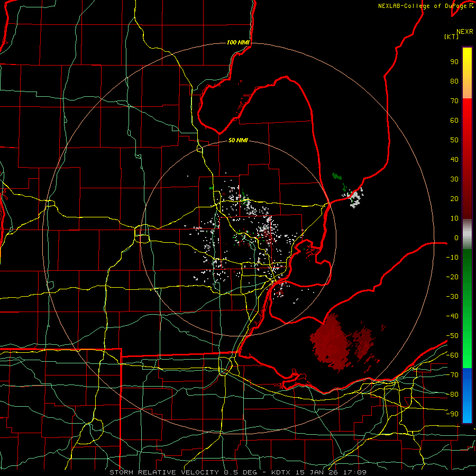Click the 50 NMI range ring label
The height and width of the screenshot is (476, 476).
pyautogui.click(x=238, y=140)
